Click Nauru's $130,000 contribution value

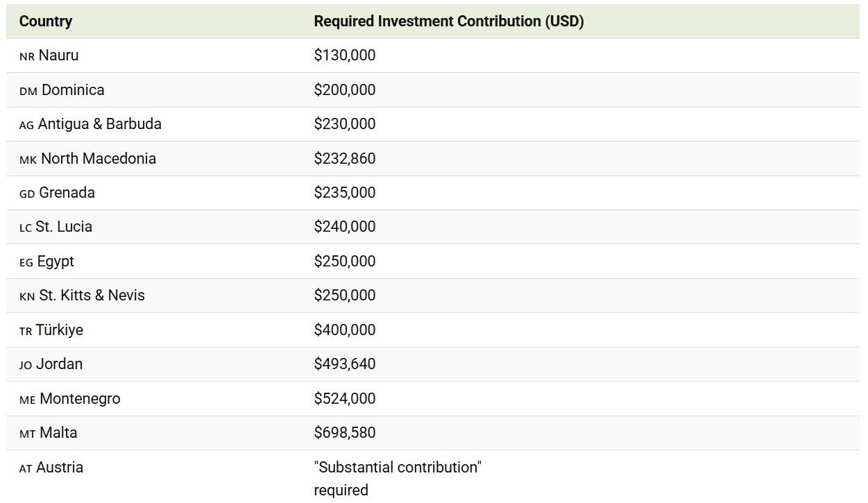345,56
